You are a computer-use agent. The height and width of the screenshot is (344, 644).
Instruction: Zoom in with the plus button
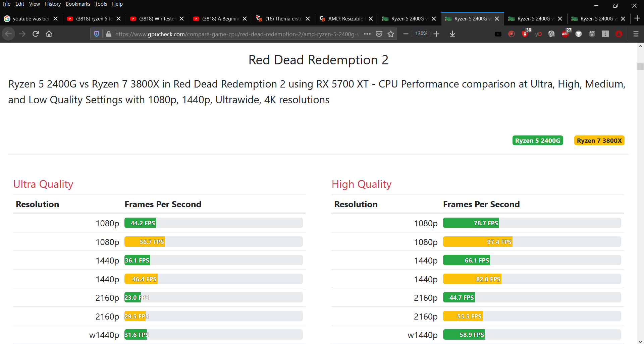436,34
